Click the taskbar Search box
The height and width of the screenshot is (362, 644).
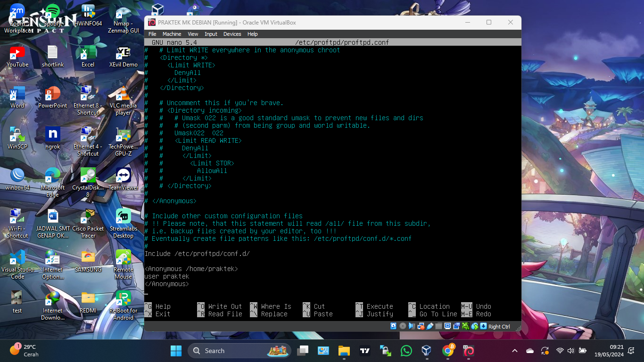(x=239, y=351)
